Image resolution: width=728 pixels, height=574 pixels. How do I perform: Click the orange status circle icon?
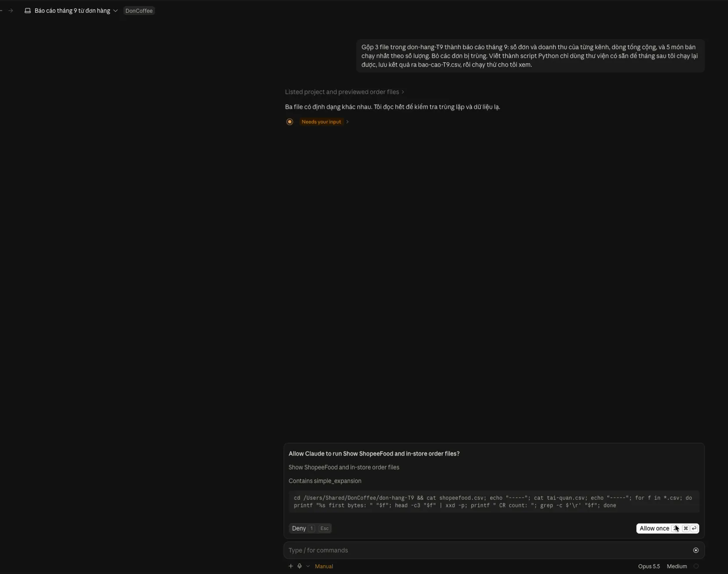[289, 122]
